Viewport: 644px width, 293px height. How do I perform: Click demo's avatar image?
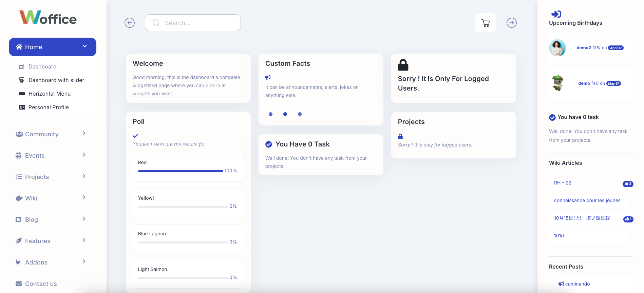point(557,83)
